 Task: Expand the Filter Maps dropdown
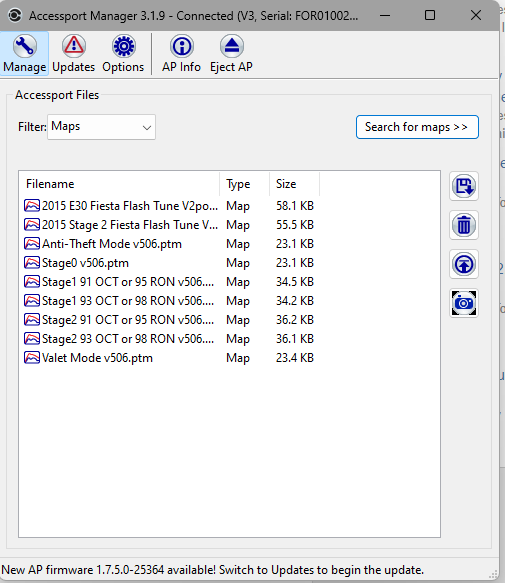coord(102,127)
